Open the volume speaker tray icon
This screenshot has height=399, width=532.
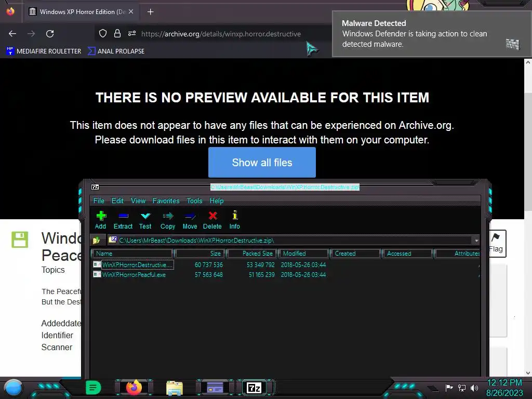474,388
